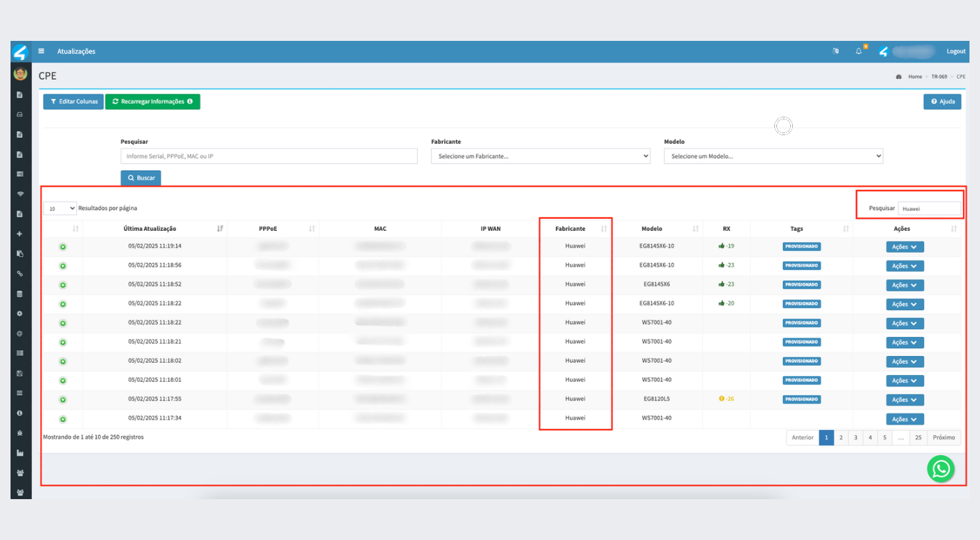Image resolution: width=980 pixels, height=540 pixels.
Task: Click the chart icon in sidebar
Action: 20,453
